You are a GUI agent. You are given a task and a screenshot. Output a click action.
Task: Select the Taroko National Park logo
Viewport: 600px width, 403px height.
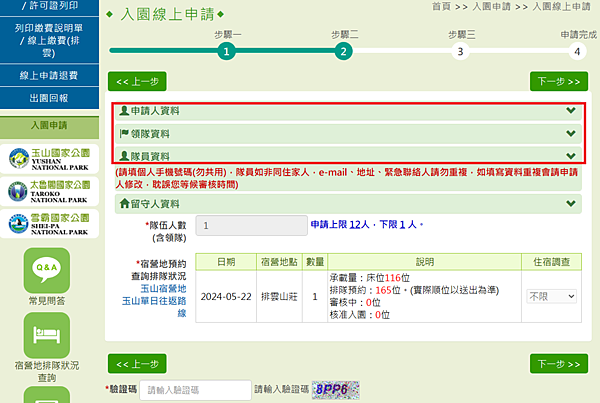point(49,191)
